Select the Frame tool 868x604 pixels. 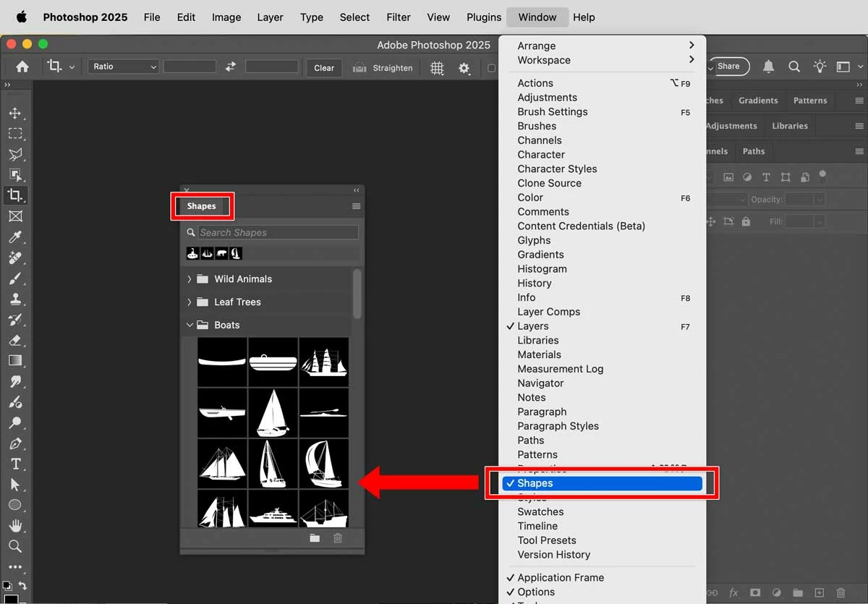point(15,216)
